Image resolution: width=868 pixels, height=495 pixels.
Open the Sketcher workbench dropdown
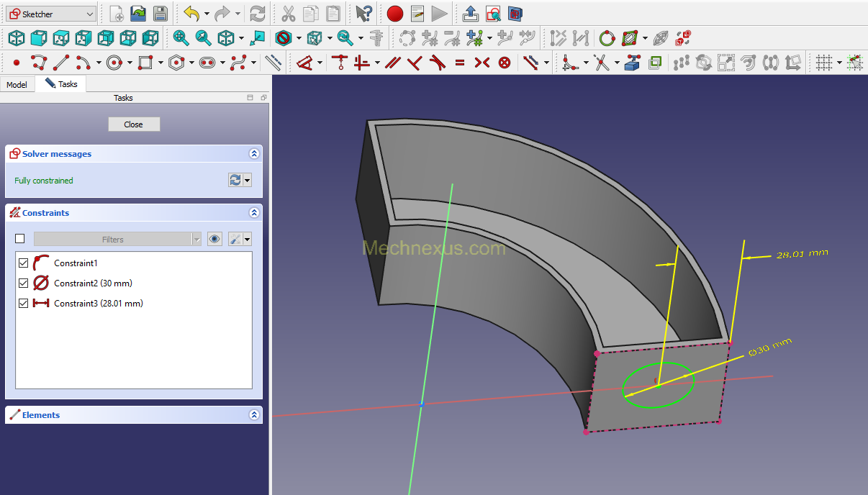tap(50, 14)
